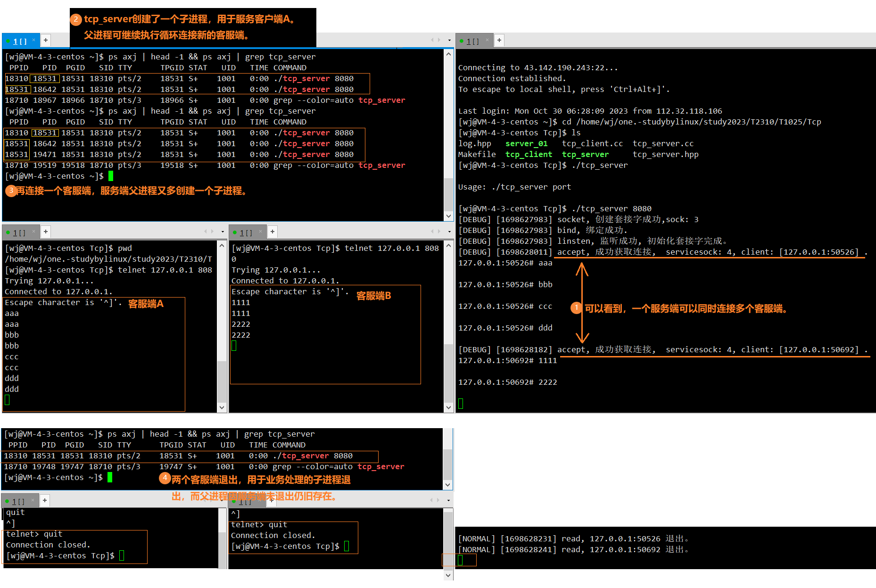Click 'Connecting to 43.142.190.243:22...' line

click(x=538, y=67)
